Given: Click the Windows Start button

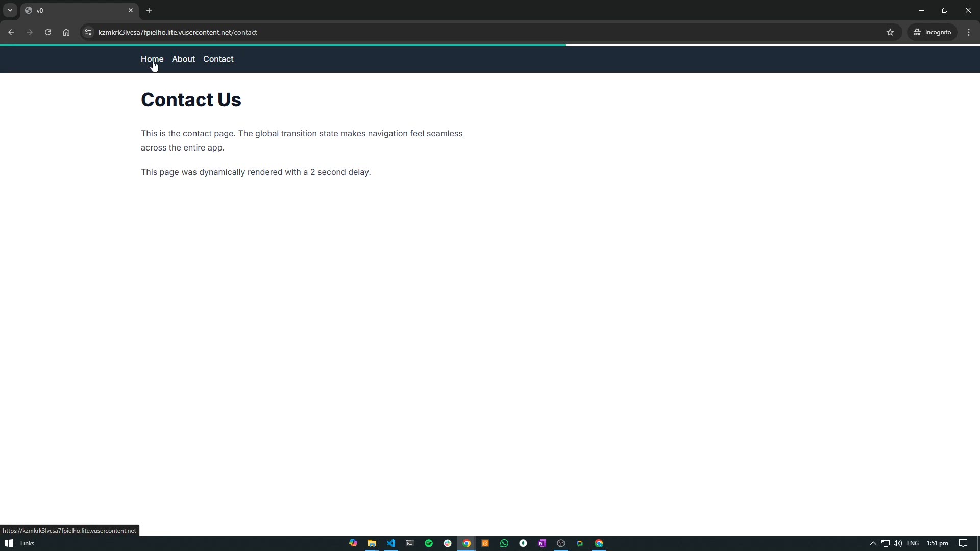Looking at the screenshot, I should point(9,543).
